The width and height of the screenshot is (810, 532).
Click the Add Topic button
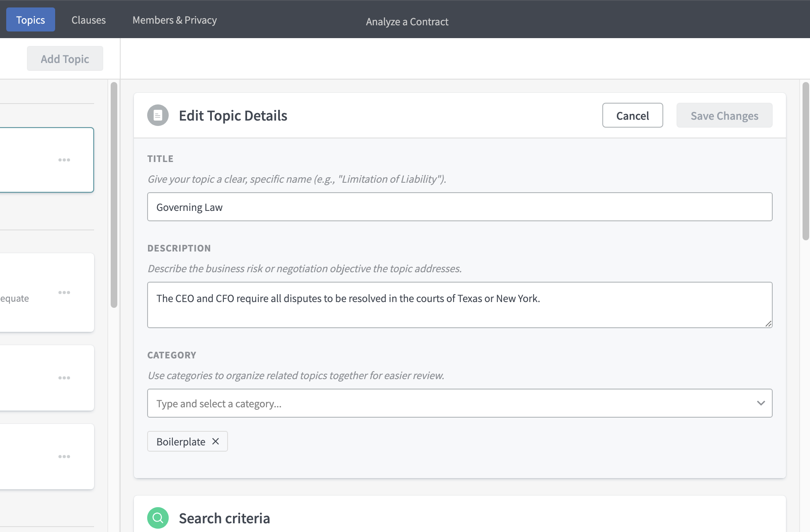[x=65, y=59]
